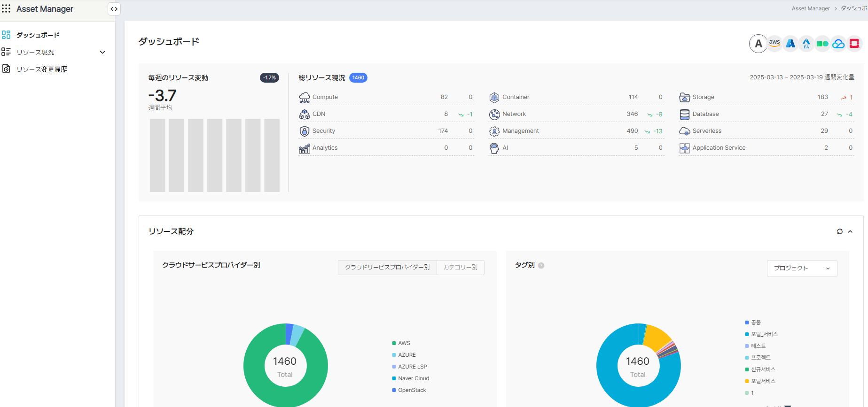
Task: Click the help icon beside タグ別
Action: (x=541, y=266)
